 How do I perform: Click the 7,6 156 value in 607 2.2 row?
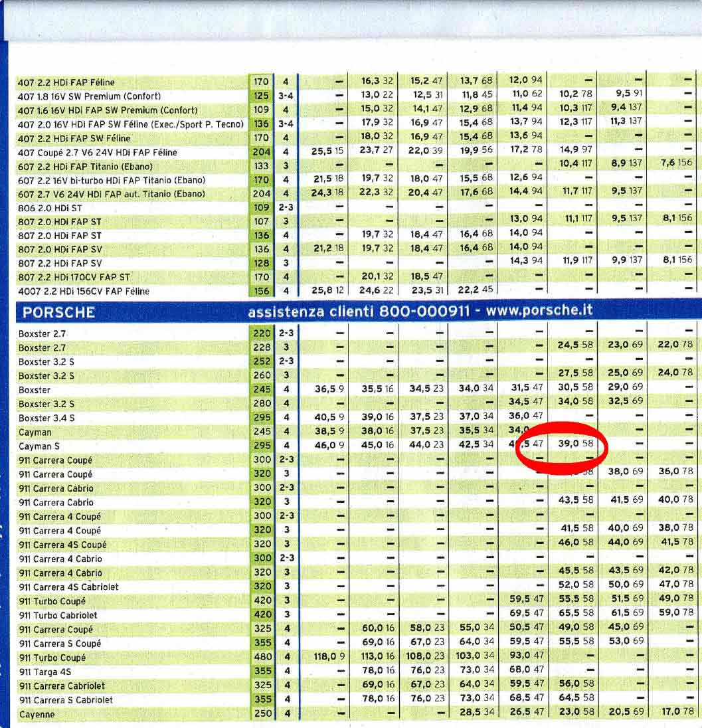(677, 163)
